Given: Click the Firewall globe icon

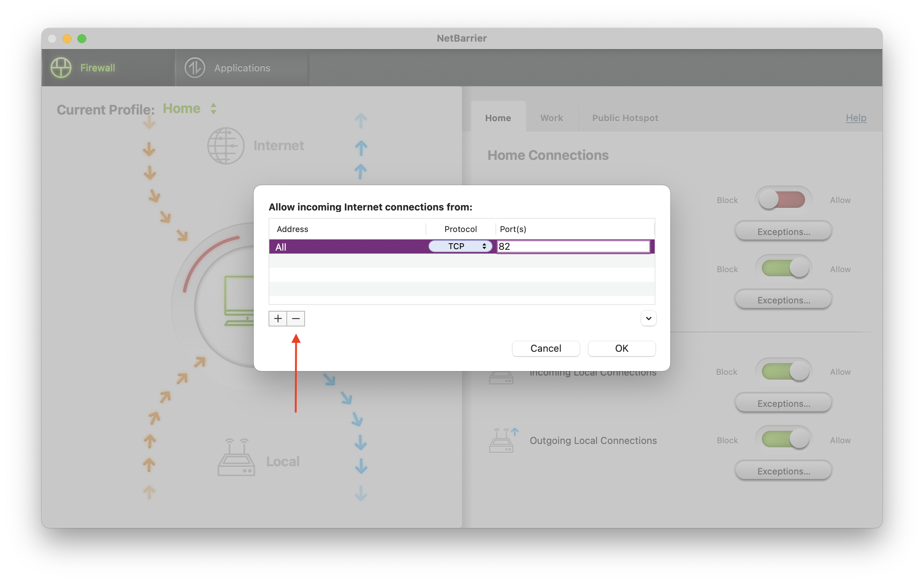Looking at the screenshot, I should coord(61,68).
